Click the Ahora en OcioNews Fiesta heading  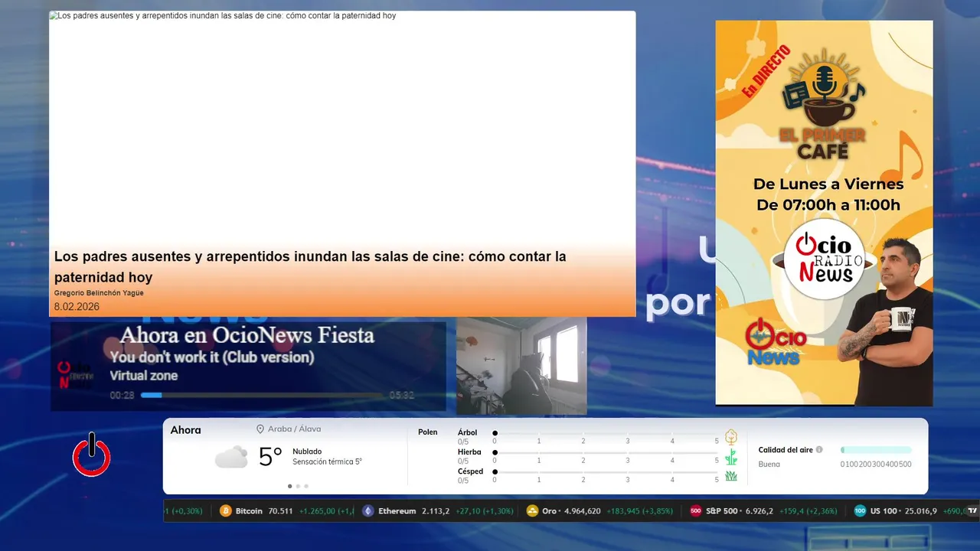(247, 335)
